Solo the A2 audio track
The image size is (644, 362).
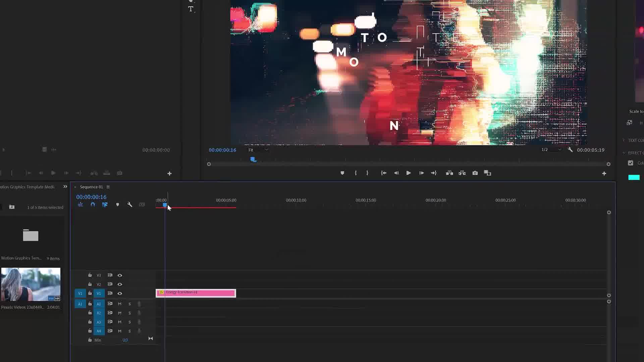129,313
